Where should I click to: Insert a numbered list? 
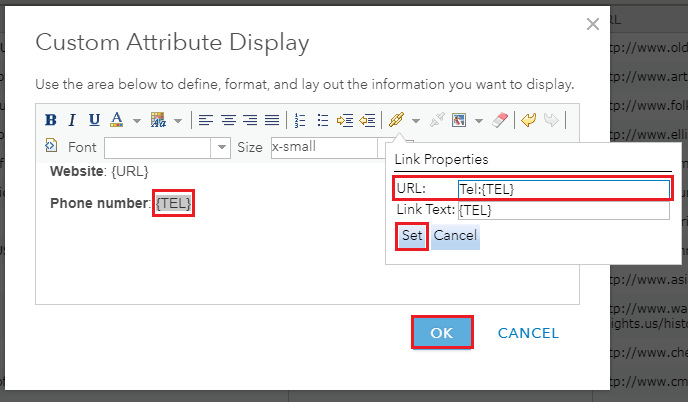click(300, 120)
